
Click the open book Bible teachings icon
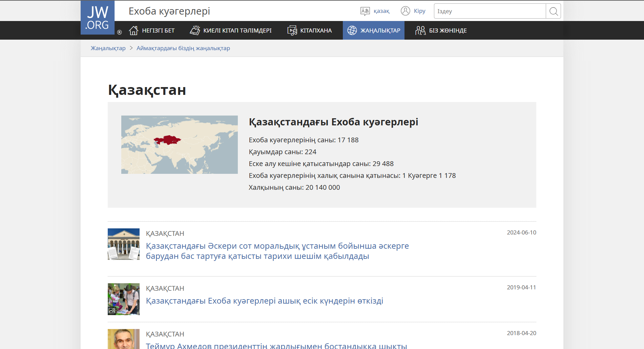coord(195,30)
